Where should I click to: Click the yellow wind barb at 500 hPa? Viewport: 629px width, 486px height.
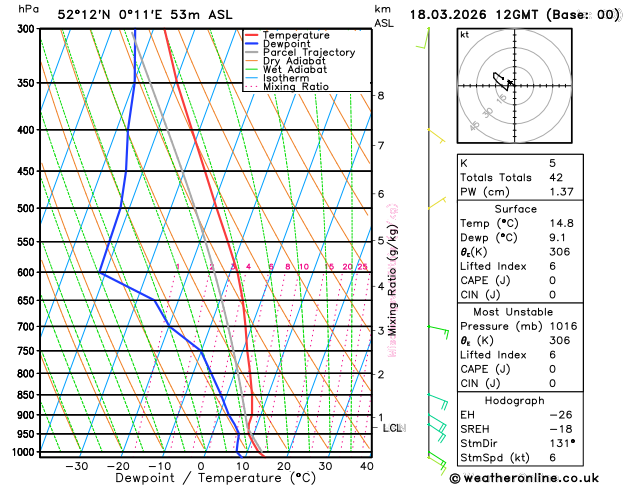click(437, 203)
